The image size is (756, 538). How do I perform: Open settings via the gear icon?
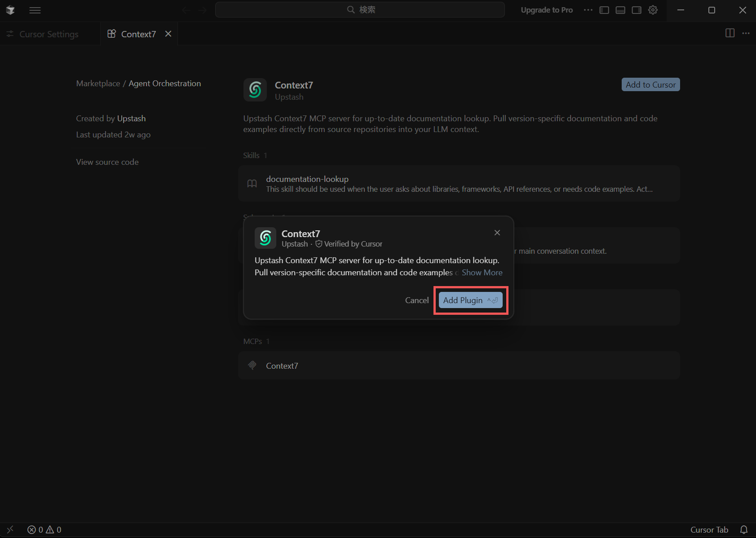(x=653, y=10)
